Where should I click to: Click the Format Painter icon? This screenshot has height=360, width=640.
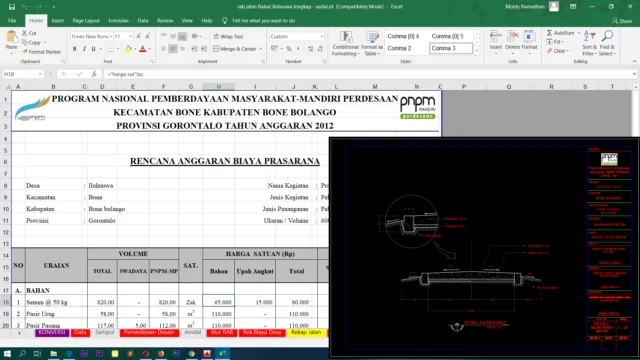coord(25,52)
